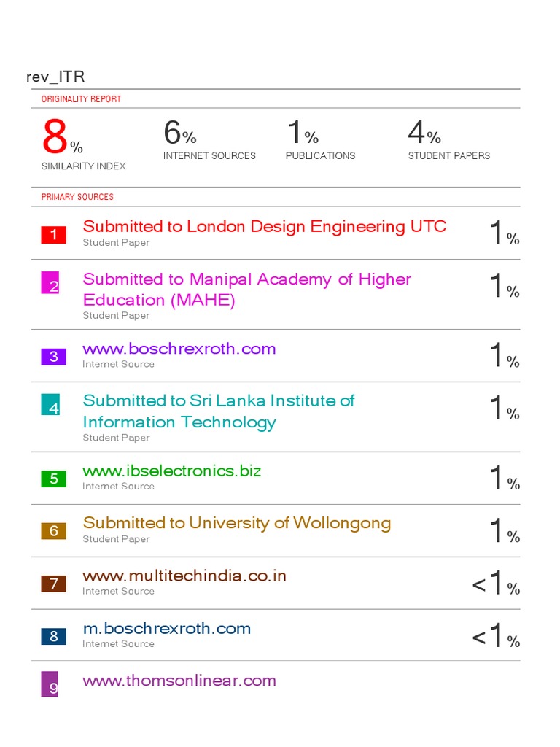Click the dark brown source 7 badge
The height and width of the screenshot is (747, 560).
[x=53, y=584]
